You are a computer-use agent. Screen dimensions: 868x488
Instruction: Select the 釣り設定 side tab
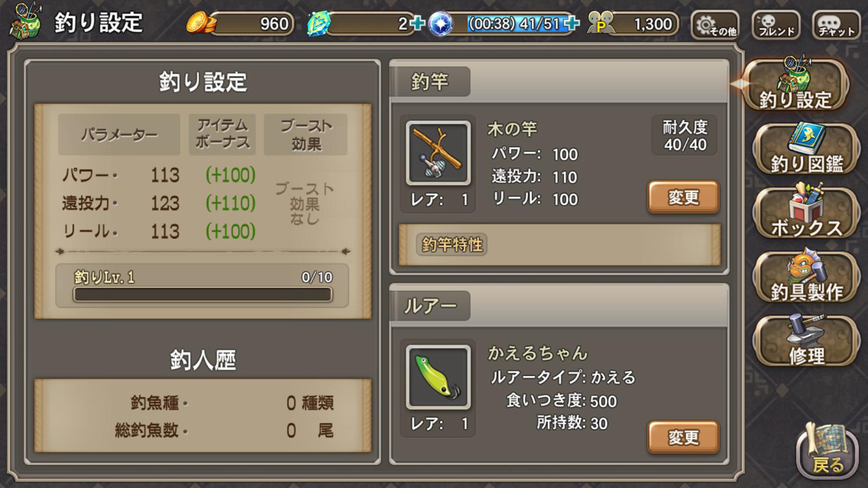795,84
